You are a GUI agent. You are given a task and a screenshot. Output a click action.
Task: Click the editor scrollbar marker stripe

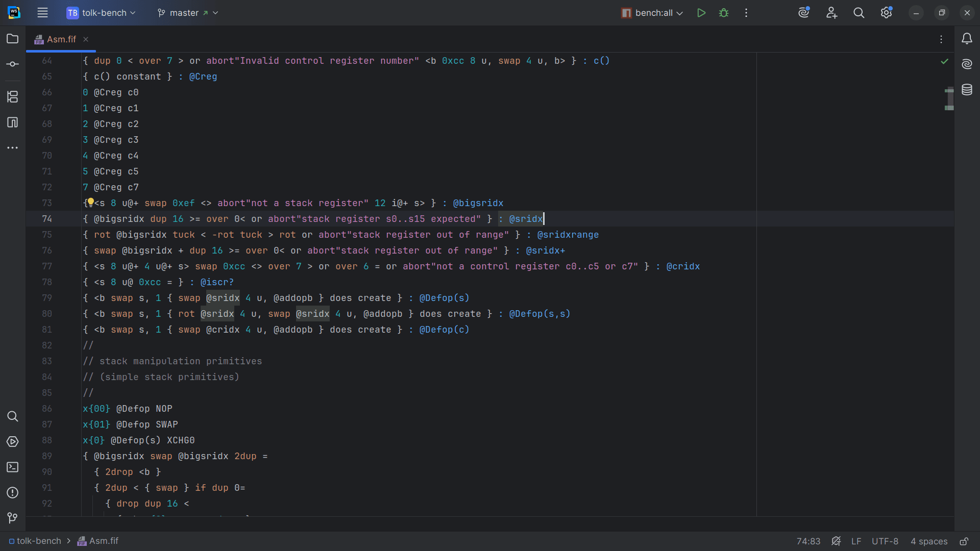(949, 99)
